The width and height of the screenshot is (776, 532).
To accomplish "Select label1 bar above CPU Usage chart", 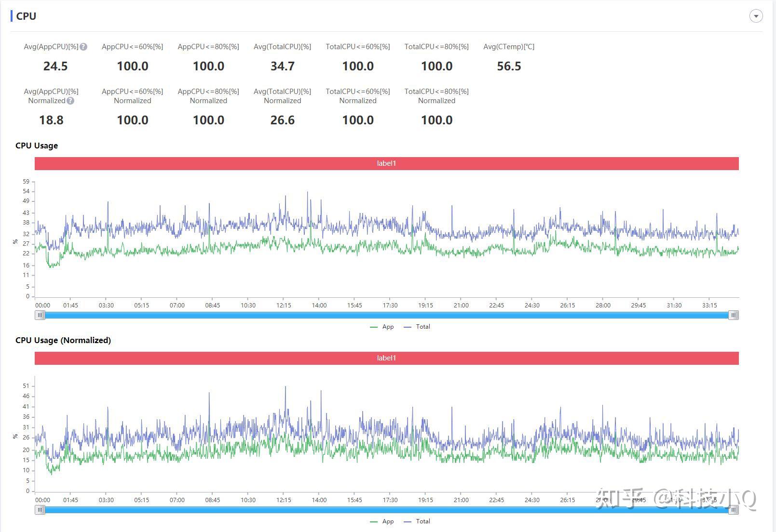I will coord(387,163).
